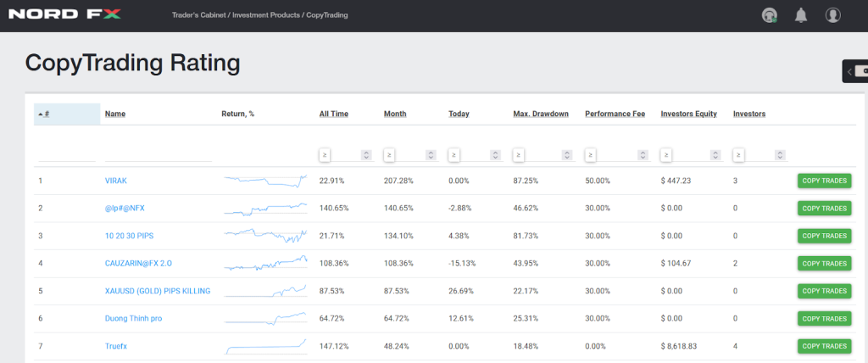This screenshot has width=868, height=363.
Task: Open the user profile icon
Action: pyautogui.click(x=832, y=15)
